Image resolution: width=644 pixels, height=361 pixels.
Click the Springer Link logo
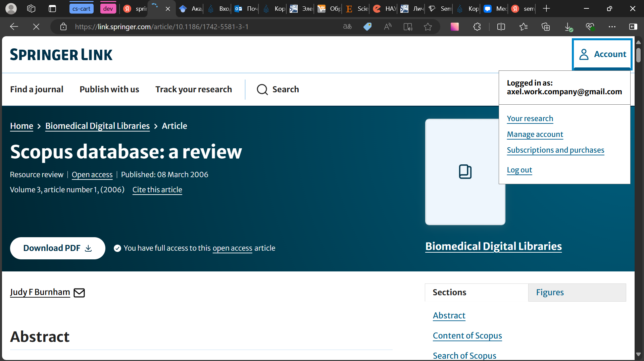pyautogui.click(x=61, y=55)
